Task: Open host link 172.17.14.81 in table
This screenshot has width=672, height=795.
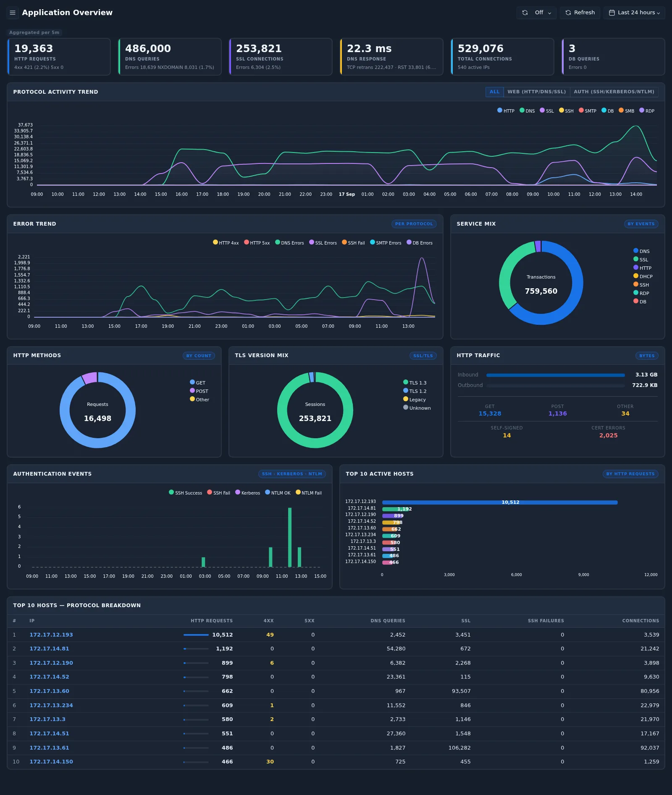Action: (x=49, y=649)
